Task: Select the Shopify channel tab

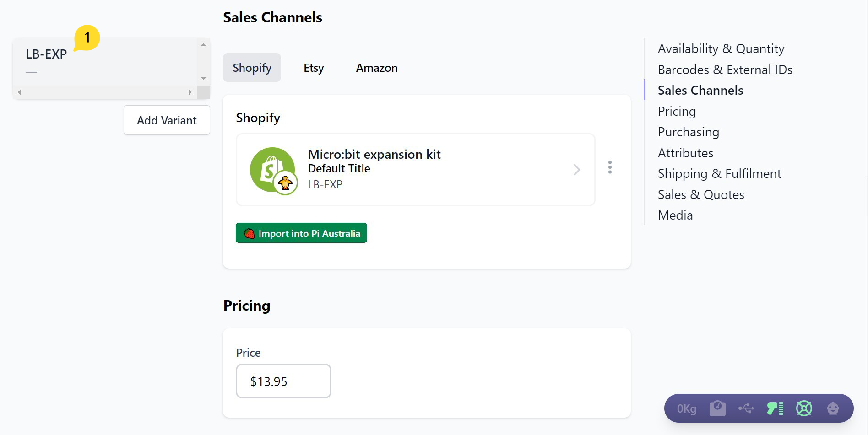Action: click(x=252, y=68)
